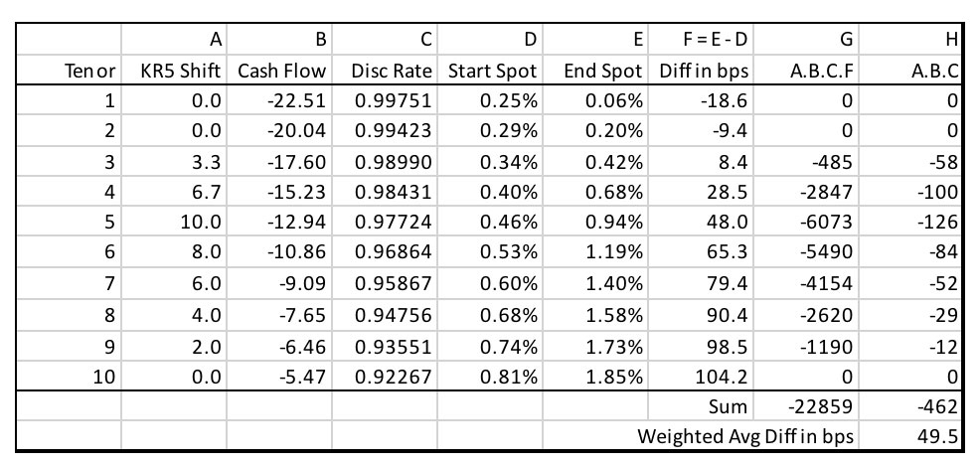This screenshot has width=980, height=465.
Task: Click the "Disc Rate" header cell
Action: (393, 72)
